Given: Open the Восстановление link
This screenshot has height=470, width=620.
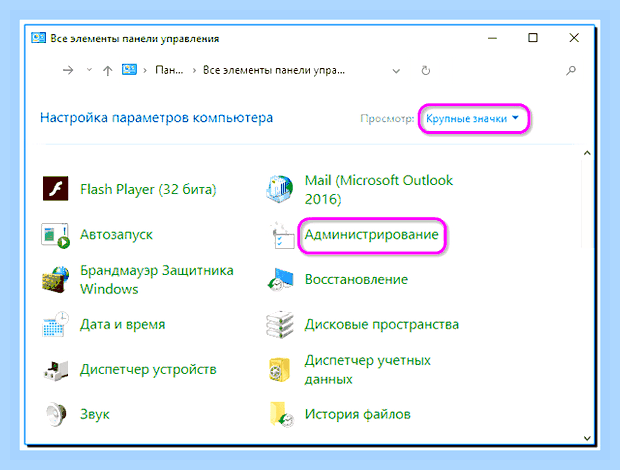Looking at the screenshot, I should pos(356,279).
